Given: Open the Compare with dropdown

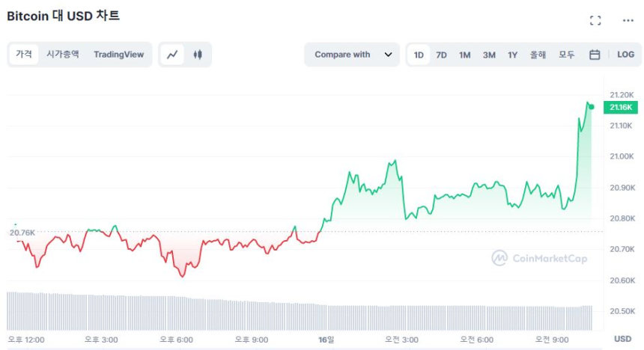Looking at the screenshot, I should pos(343,55).
